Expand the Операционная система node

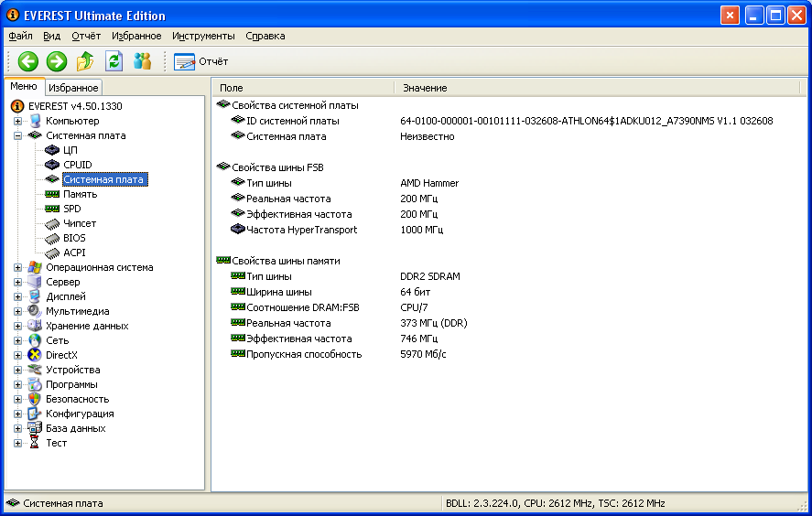click(17, 267)
